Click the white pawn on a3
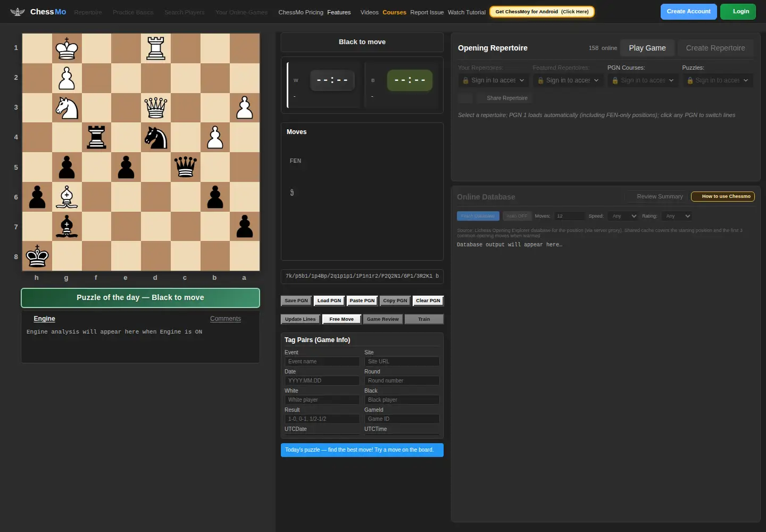 coord(245,108)
